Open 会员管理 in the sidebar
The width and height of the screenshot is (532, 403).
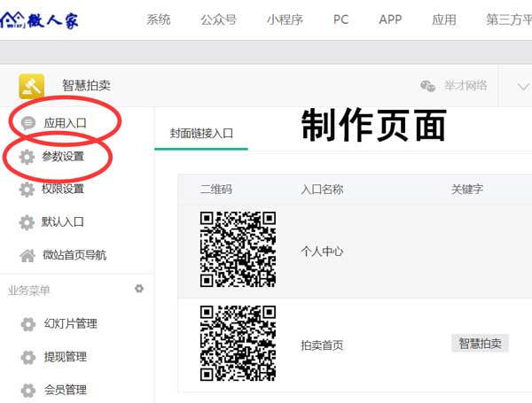pos(65,390)
